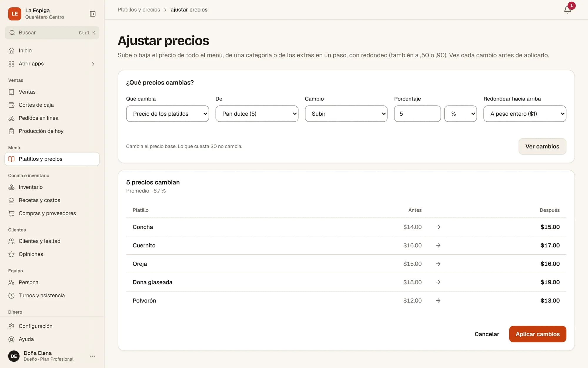Click the Pedidos en línea scooter icon
This screenshot has width=588, height=368.
pyautogui.click(x=11, y=118)
